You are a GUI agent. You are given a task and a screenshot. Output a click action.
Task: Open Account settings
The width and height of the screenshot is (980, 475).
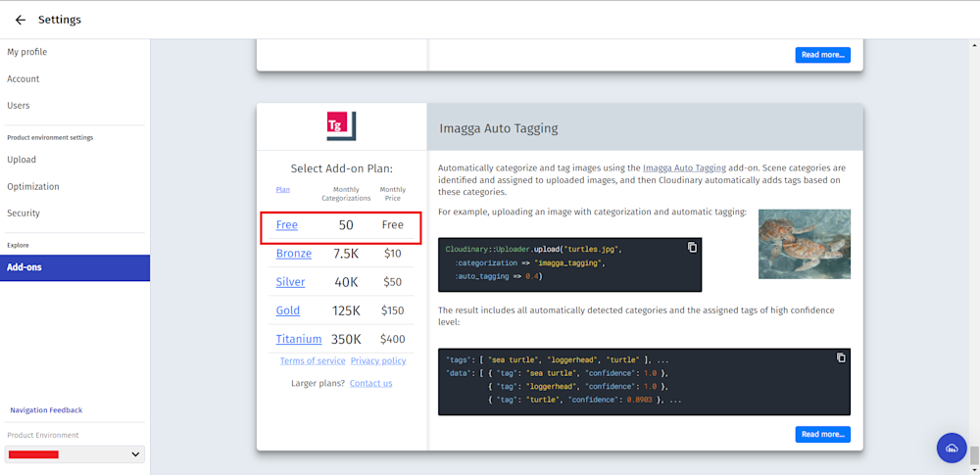(x=24, y=78)
